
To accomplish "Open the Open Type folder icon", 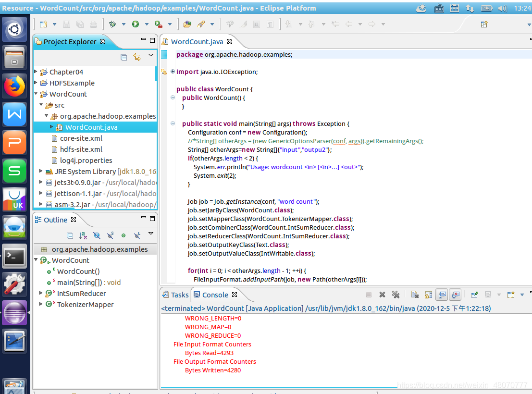I will 187,24.
